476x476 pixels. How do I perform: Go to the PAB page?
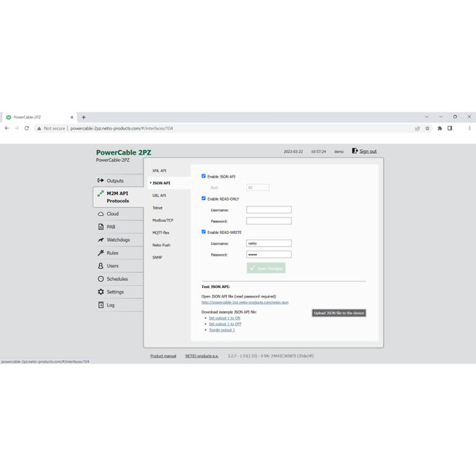tap(111, 227)
